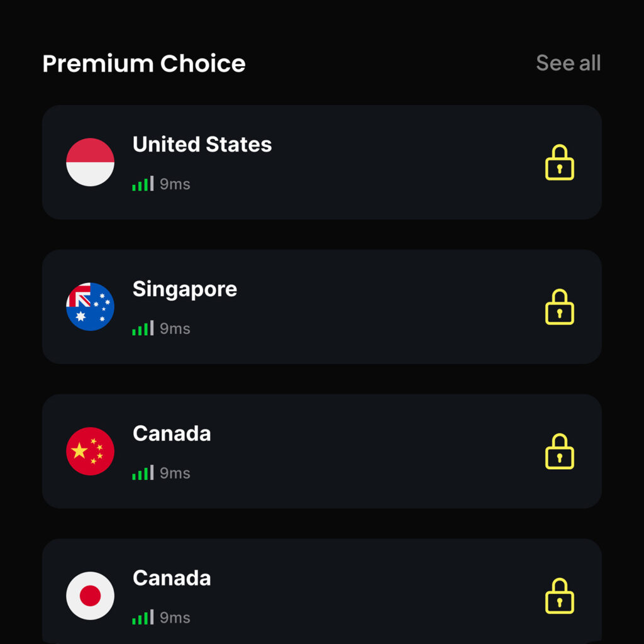Select the Singapore server name
This screenshot has height=644, width=644.
tap(185, 289)
